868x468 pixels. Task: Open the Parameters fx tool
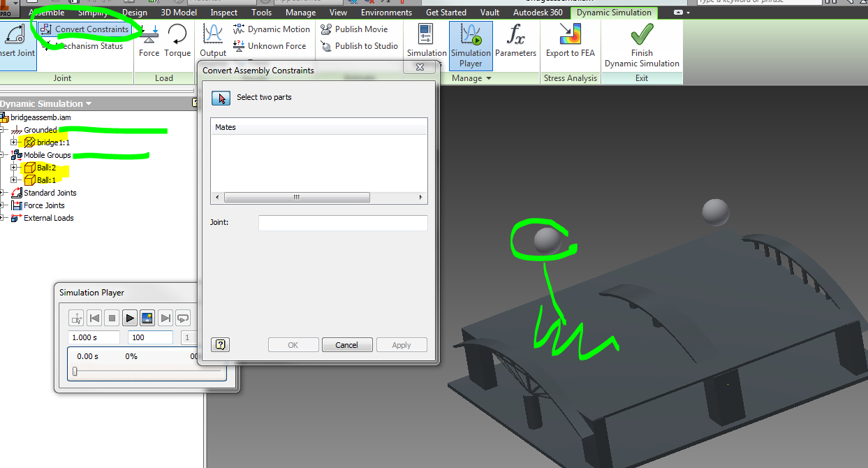coord(515,41)
